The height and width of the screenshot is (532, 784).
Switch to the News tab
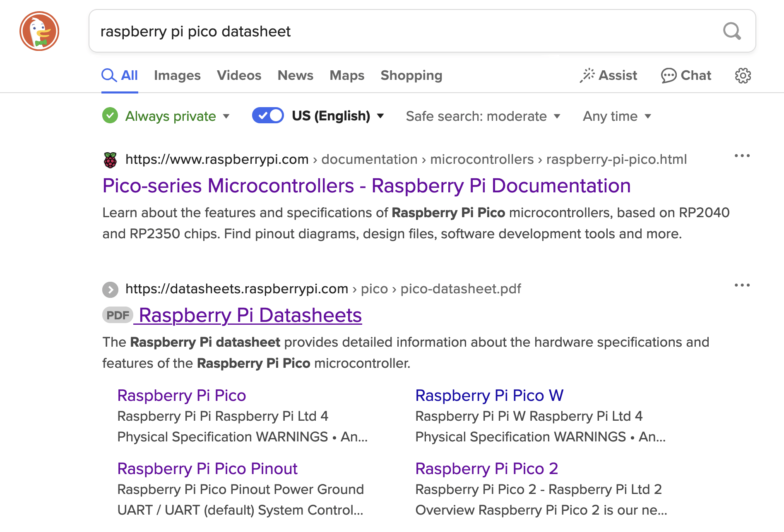296,76
